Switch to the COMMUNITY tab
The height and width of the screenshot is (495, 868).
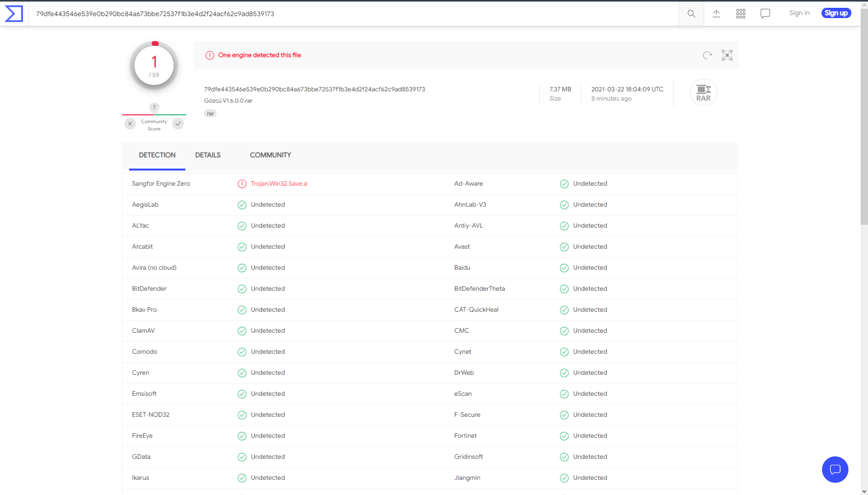270,155
